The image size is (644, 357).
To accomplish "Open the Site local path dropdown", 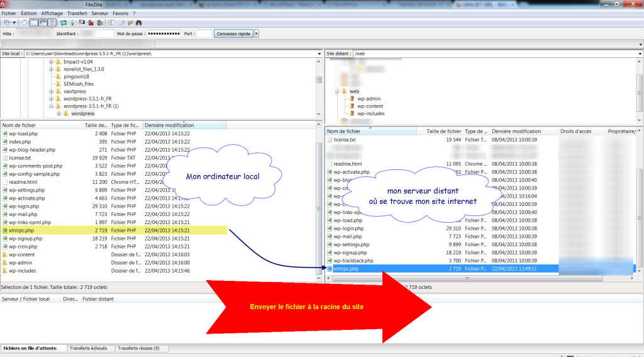I will click(x=319, y=54).
